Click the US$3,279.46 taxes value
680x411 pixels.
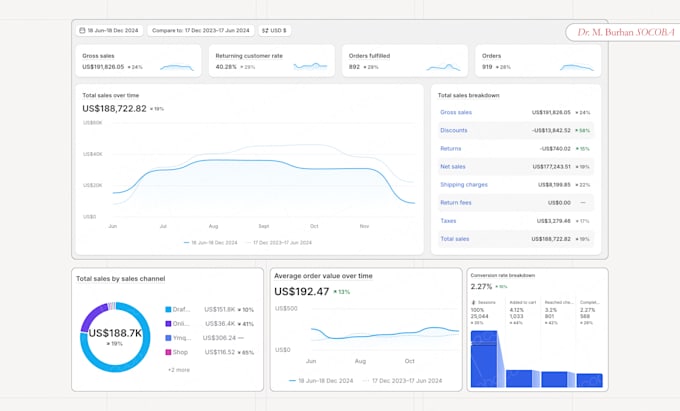(x=554, y=221)
